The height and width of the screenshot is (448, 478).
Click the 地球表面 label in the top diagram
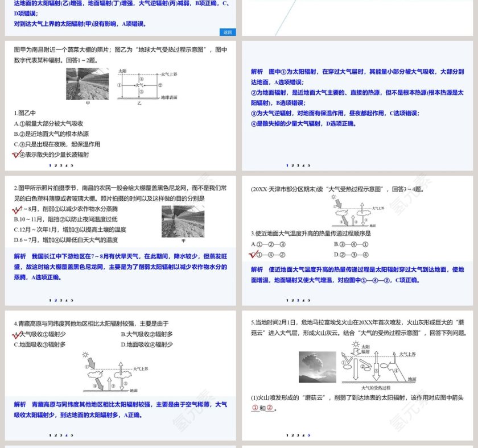tap(169, 98)
